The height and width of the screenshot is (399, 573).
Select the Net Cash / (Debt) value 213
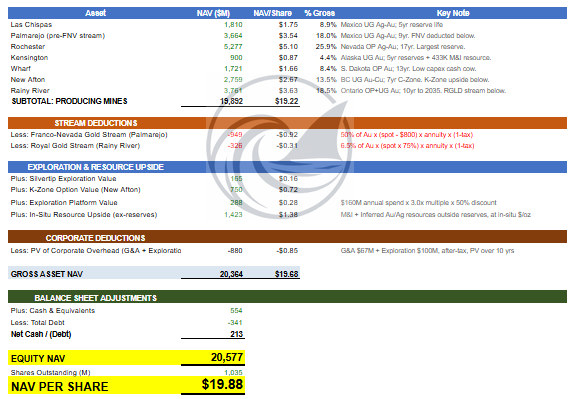point(237,334)
